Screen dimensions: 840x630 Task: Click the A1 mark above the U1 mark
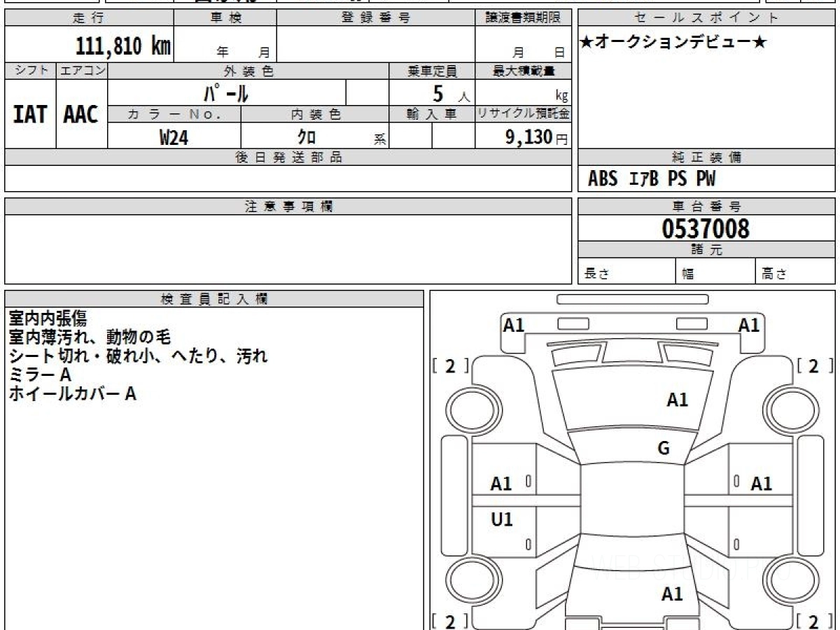501,483
